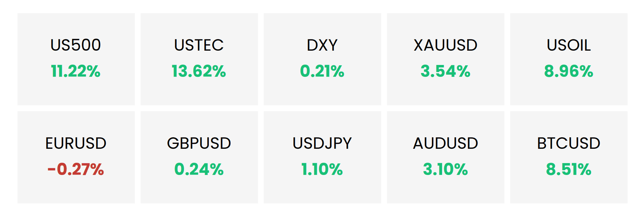Click the 0.21% change for DXY

[x=322, y=71]
